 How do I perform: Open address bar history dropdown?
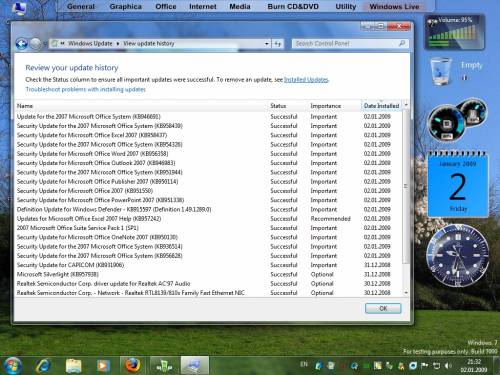coord(267,44)
